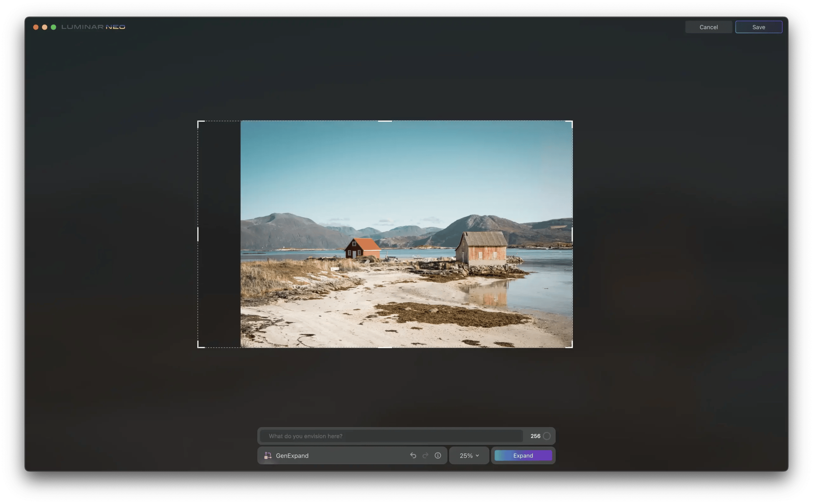This screenshot has height=504, width=813.
Task: Click the Cancel button
Action: pos(708,27)
